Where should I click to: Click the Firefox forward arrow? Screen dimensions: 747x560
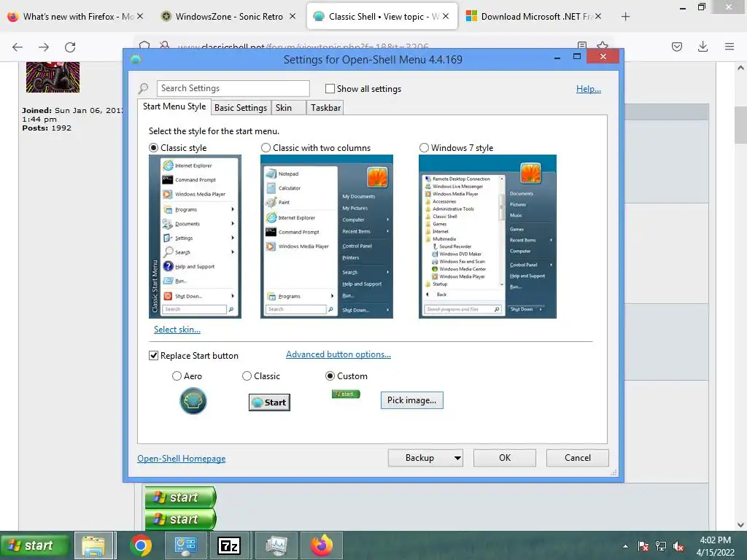pos(44,47)
